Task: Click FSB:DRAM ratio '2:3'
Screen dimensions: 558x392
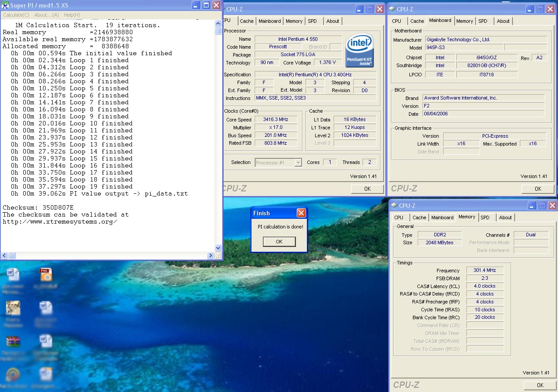Action: pos(484,278)
